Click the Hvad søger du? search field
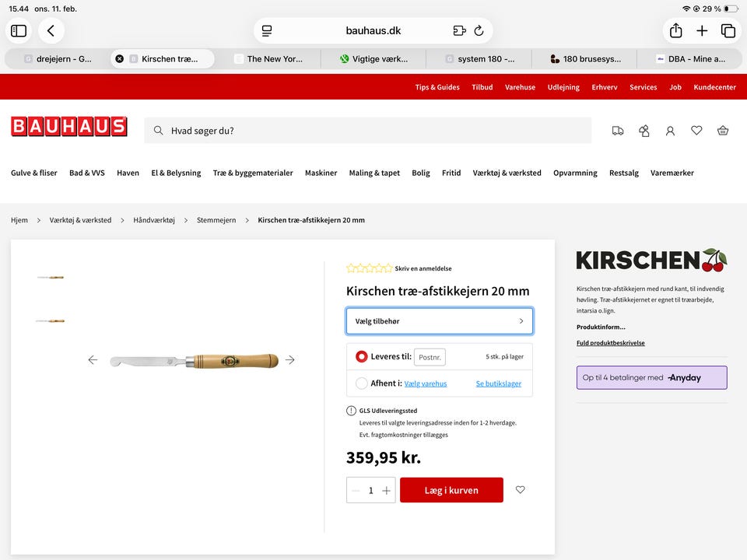Screen dimensions: 747x560 pyautogui.click(x=368, y=131)
